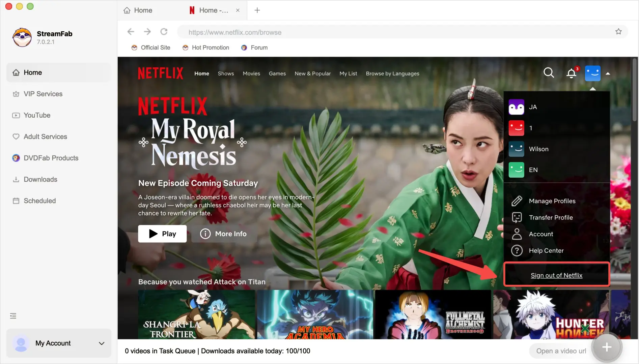Click the vertical page scrollbar
639x364 pixels.
pyautogui.click(x=635, y=90)
